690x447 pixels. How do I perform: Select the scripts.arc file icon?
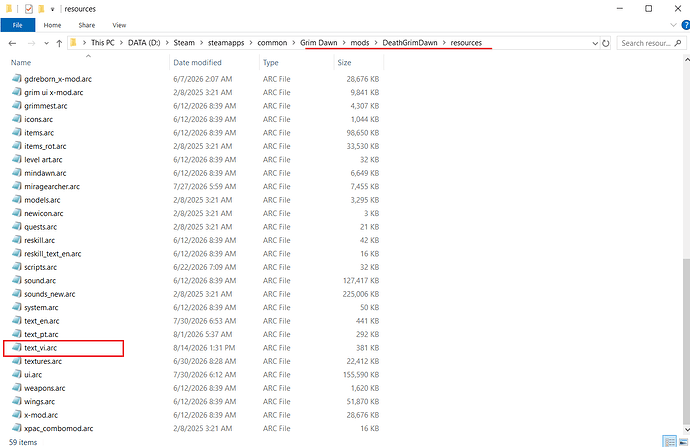click(x=17, y=267)
